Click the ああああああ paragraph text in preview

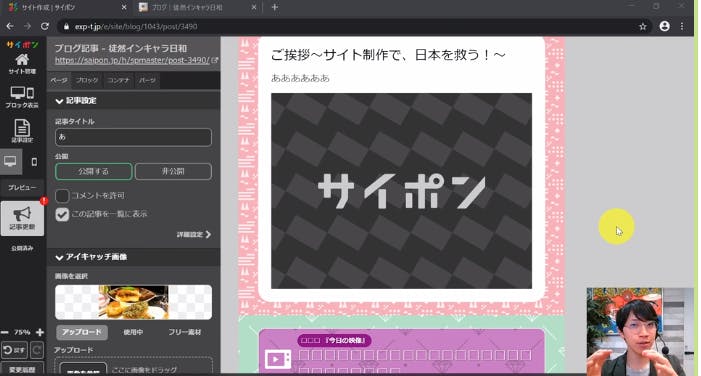[x=300, y=78]
